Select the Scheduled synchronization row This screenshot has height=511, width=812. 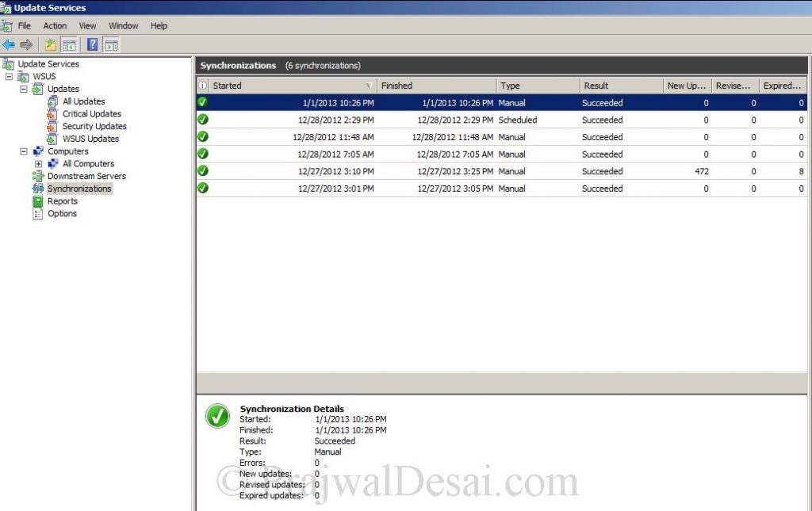point(501,120)
